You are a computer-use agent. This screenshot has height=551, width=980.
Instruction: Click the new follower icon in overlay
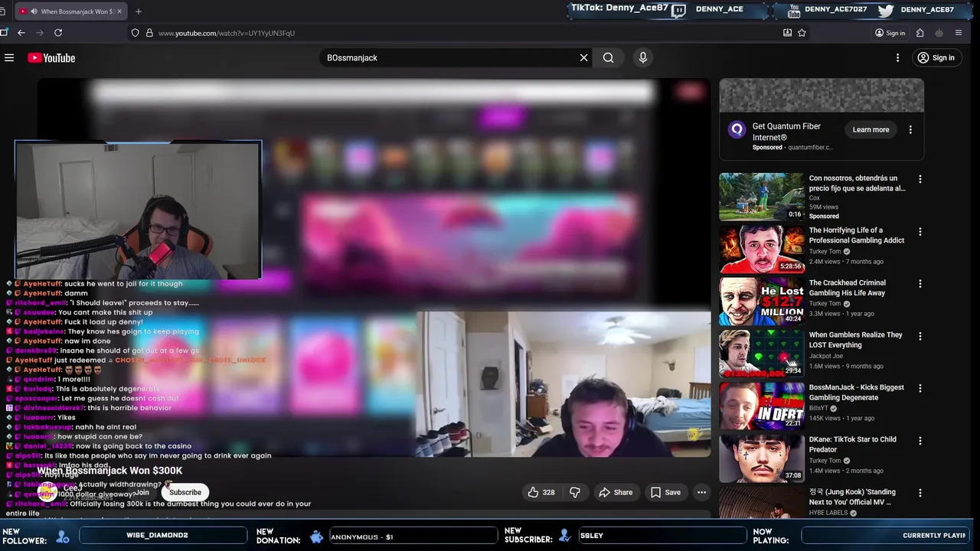click(63, 536)
